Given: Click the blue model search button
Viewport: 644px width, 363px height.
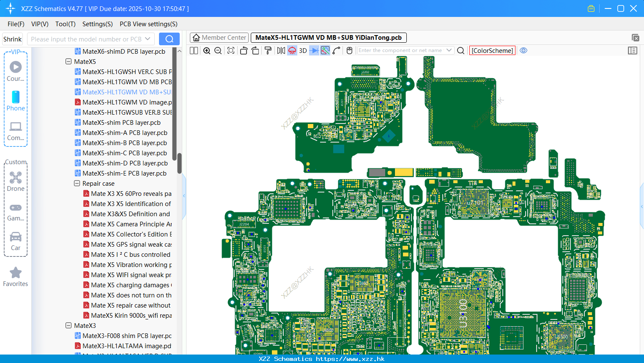Looking at the screenshot, I should [x=169, y=39].
